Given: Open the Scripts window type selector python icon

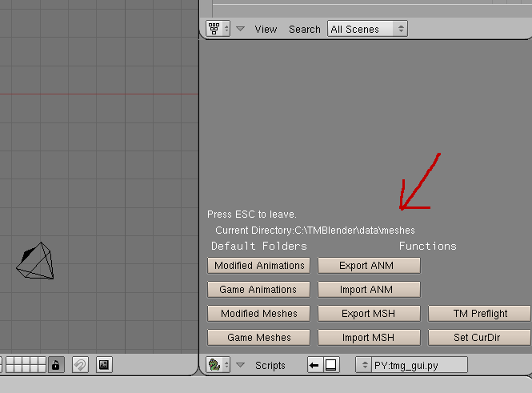Looking at the screenshot, I should coord(218,365).
